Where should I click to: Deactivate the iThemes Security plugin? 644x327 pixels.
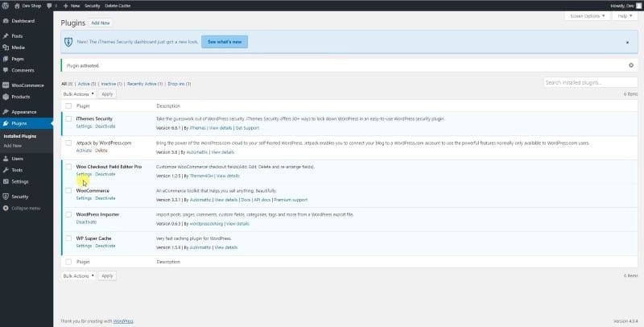click(x=105, y=126)
